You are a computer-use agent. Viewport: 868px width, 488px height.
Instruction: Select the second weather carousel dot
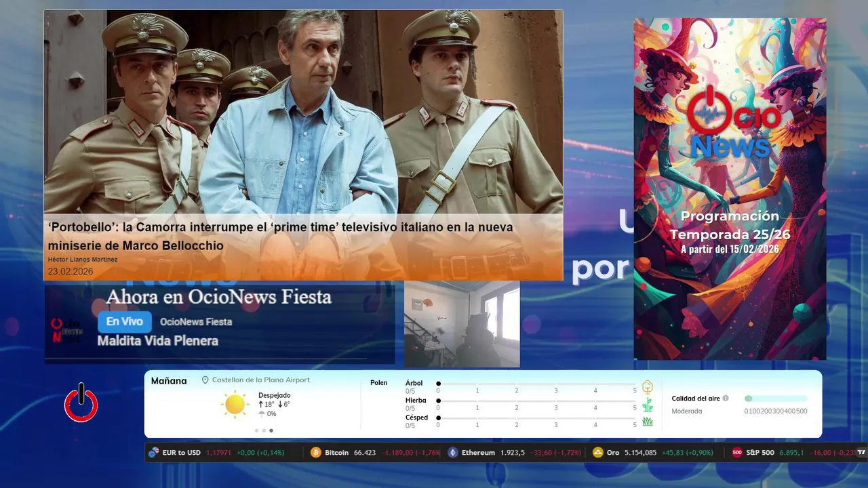(264, 430)
